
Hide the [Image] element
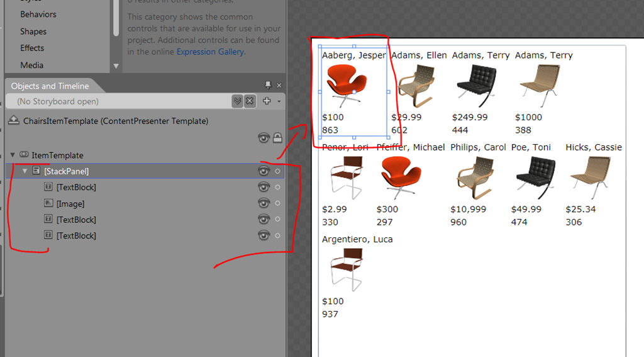(264, 203)
